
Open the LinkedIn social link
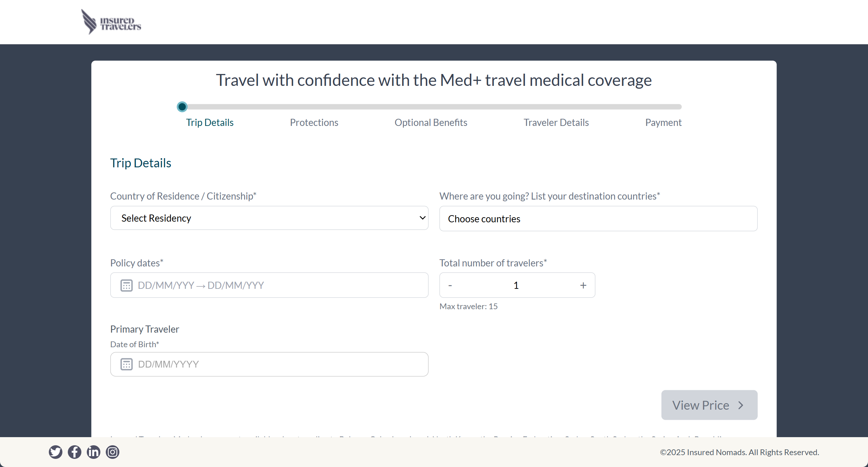coord(94,452)
